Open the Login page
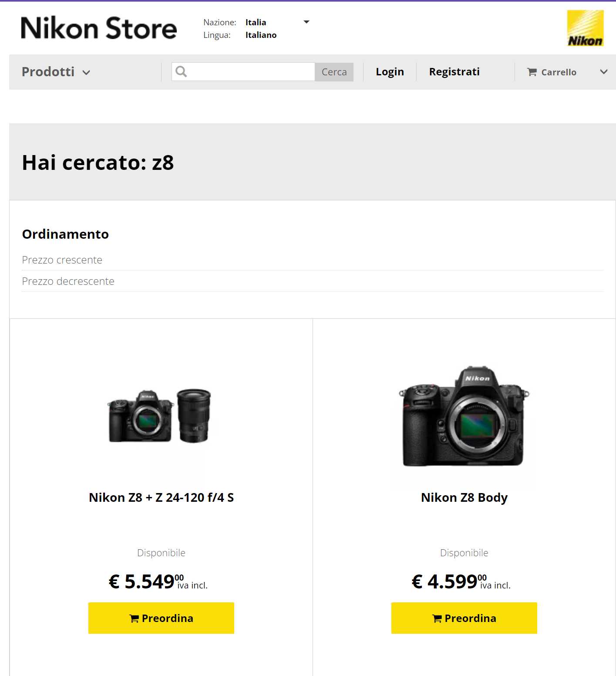The width and height of the screenshot is (616, 676). coord(390,72)
